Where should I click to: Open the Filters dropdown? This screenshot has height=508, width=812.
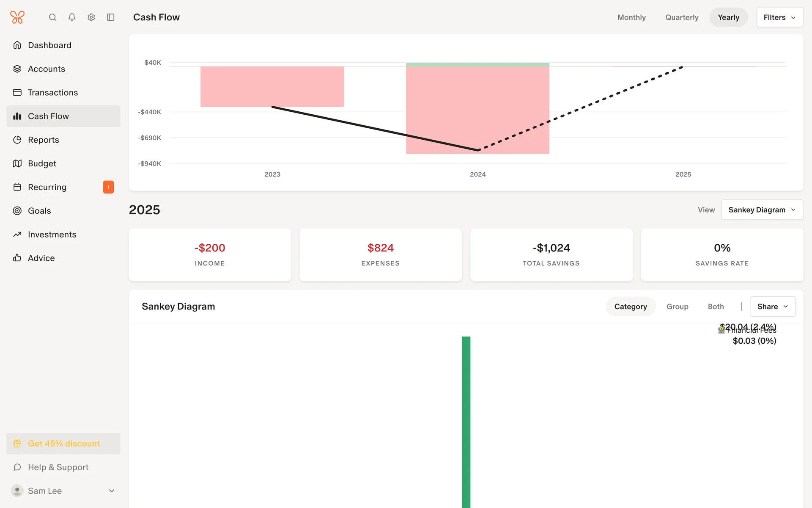(x=779, y=17)
